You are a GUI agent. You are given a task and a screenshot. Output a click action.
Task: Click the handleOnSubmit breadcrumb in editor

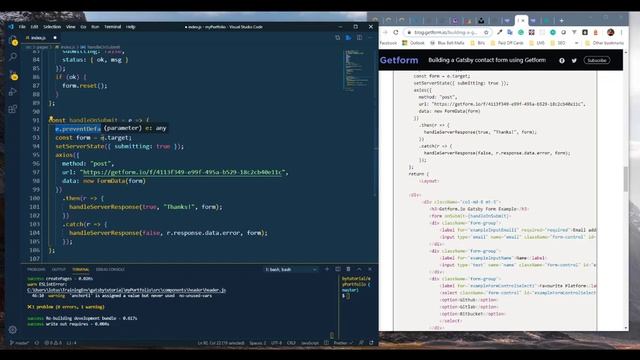pos(100,47)
